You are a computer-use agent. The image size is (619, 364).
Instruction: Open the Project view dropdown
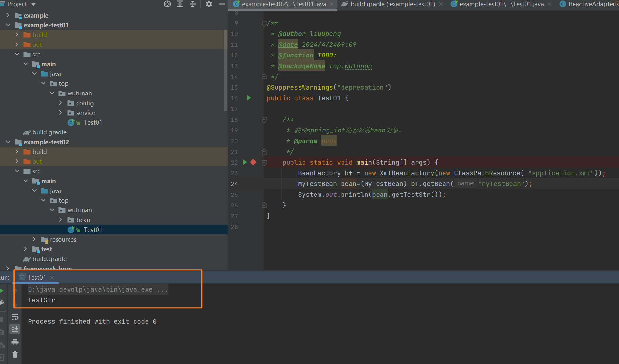coord(33,4)
